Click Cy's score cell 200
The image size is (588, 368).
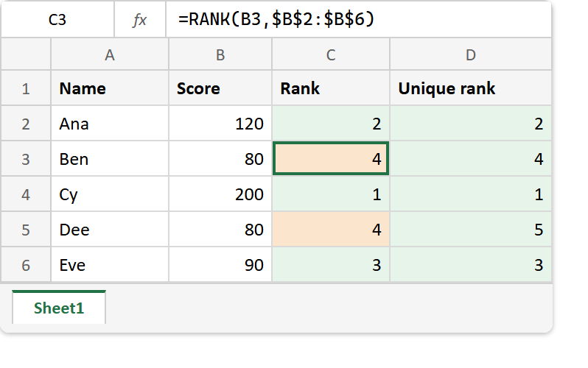(x=220, y=194)
